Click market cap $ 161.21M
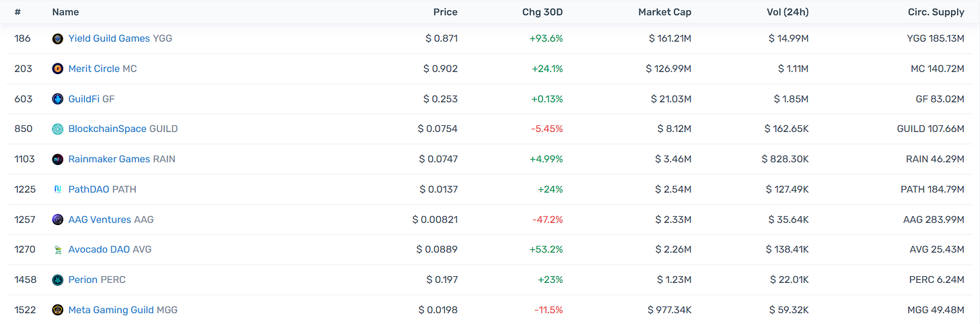980x324 pixels. [670, 38]
